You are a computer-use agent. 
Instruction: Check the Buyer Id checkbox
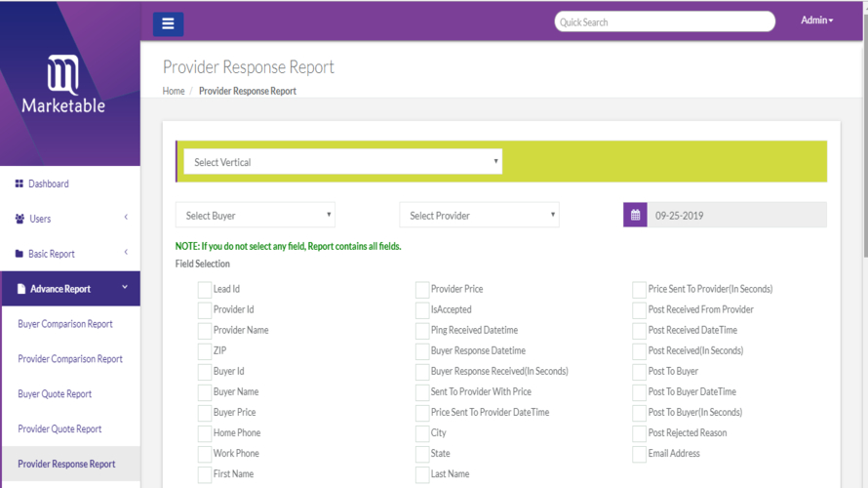point(204,371)
